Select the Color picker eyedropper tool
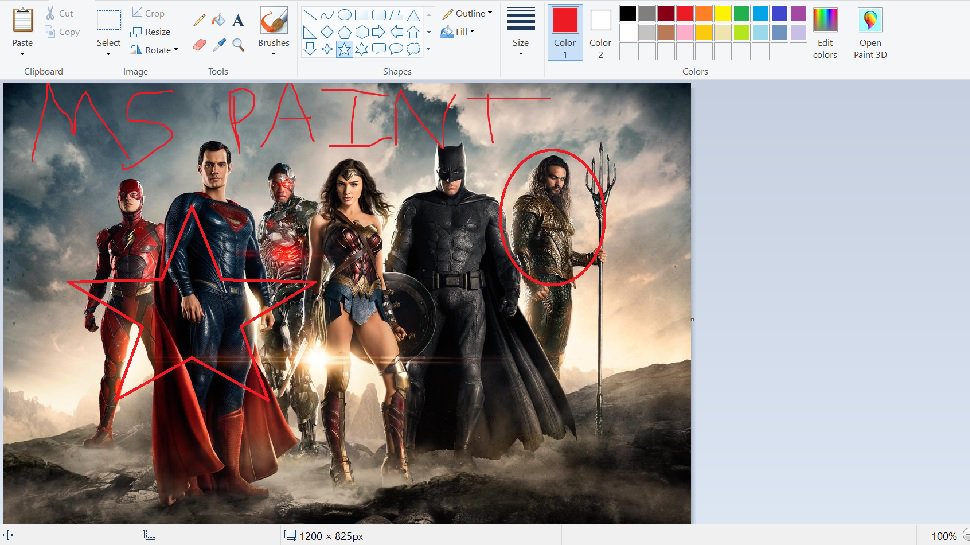Image resolution: width=970 pixels, height=545 pixels. (218, 44)
